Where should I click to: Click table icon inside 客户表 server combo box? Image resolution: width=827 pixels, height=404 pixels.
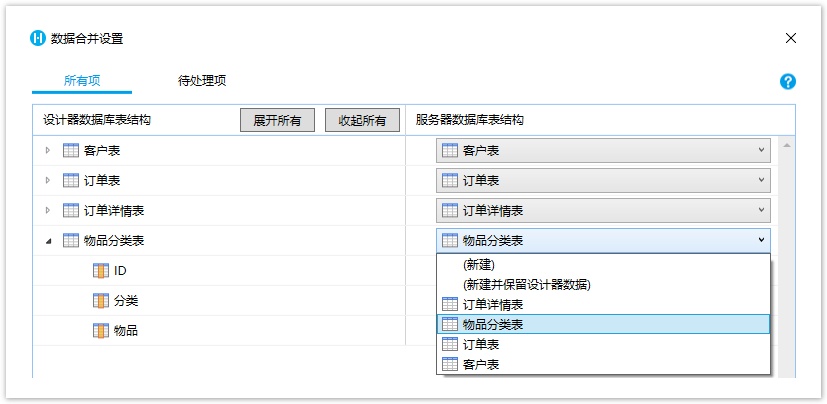coord(450,151)
